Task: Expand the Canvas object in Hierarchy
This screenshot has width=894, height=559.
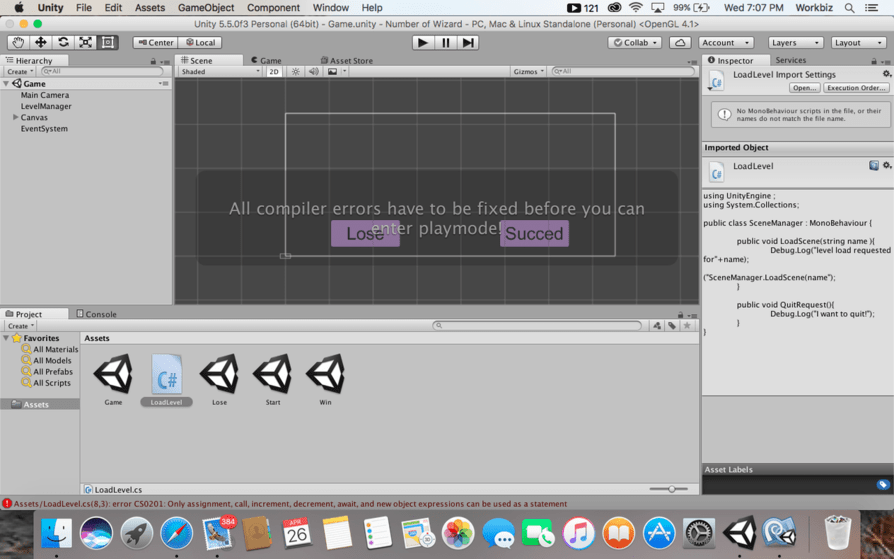Action: click(x=15, y=117)
